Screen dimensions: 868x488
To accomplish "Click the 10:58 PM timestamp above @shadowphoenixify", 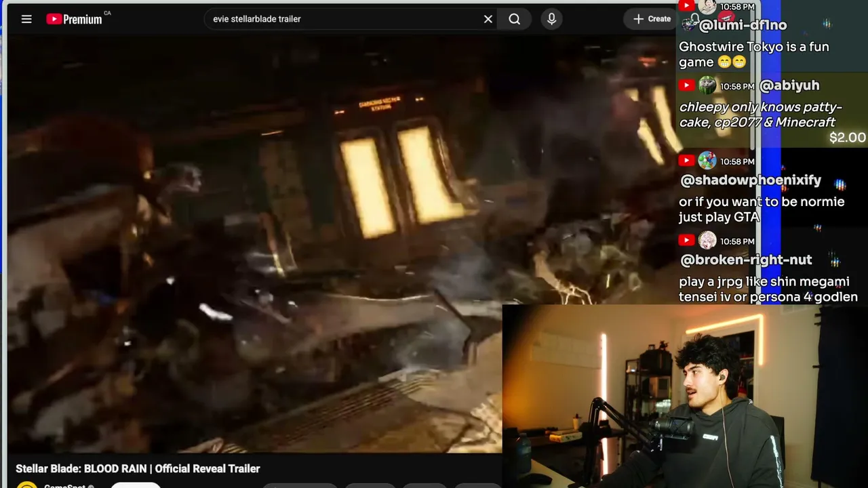I will pos(737,161).
